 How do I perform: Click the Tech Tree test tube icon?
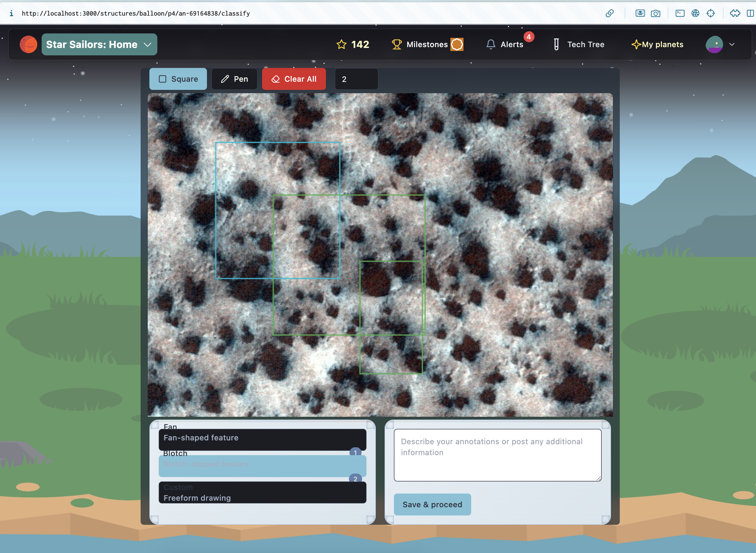pyautogui.click(x=556, y=44)
